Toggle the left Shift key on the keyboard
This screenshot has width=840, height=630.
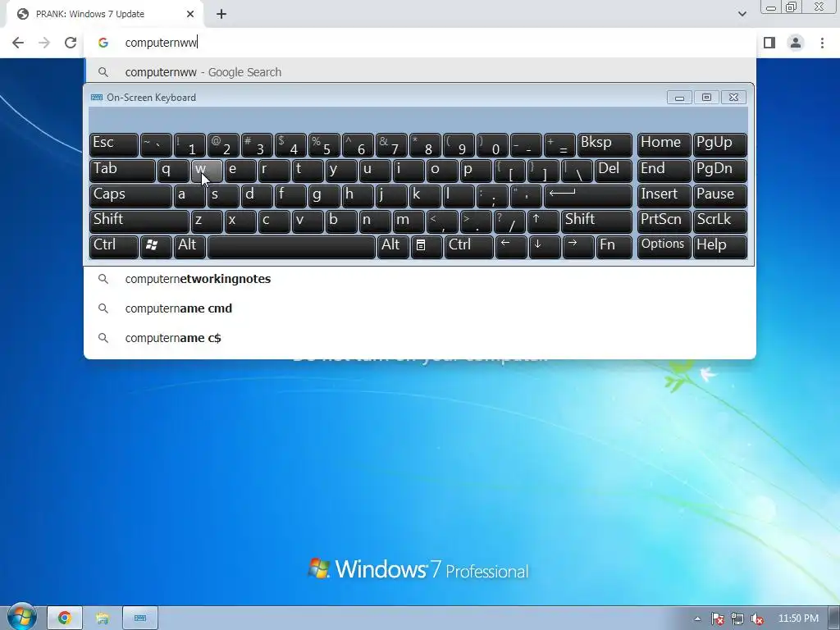point(139,221)
